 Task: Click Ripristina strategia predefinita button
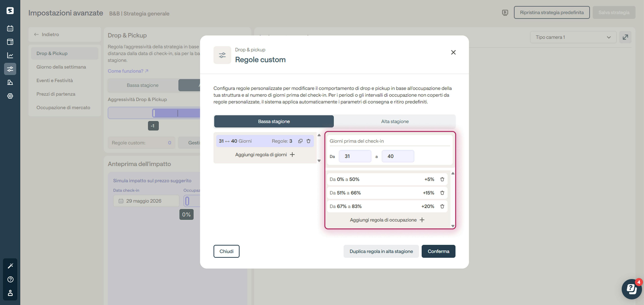[552, 13]
